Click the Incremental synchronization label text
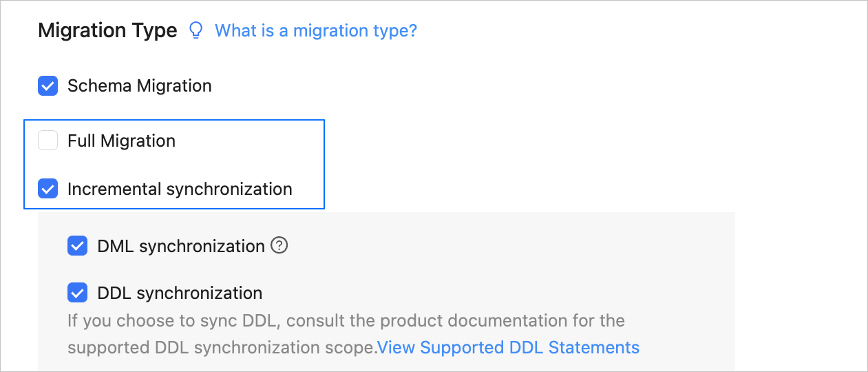The height and width of the screenshot is (372, 868). [180, 189]
